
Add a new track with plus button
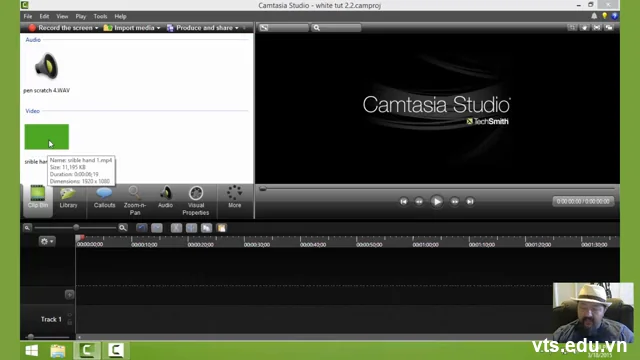click(69, 294)
